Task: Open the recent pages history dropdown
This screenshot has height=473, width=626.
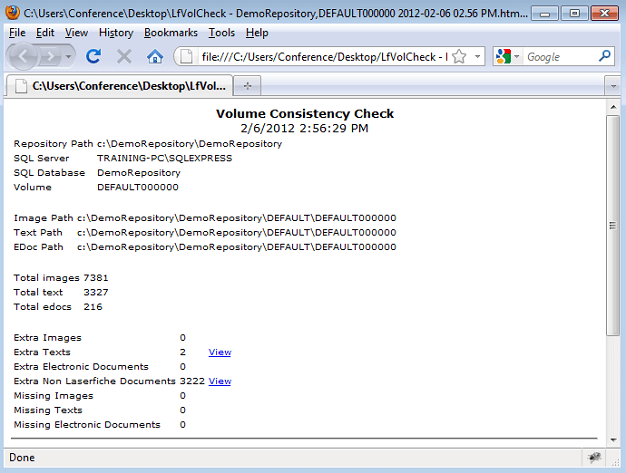Action: point(68,57)
